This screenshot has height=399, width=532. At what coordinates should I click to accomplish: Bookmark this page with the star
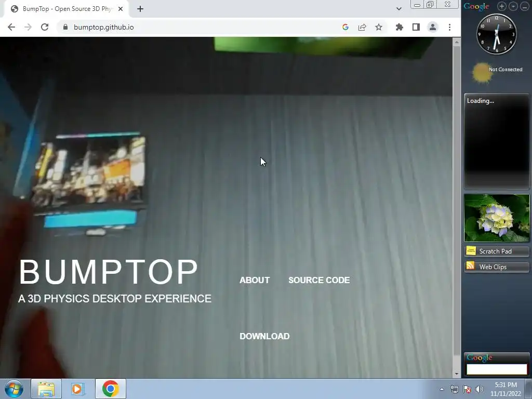click(x=379, y=27)
